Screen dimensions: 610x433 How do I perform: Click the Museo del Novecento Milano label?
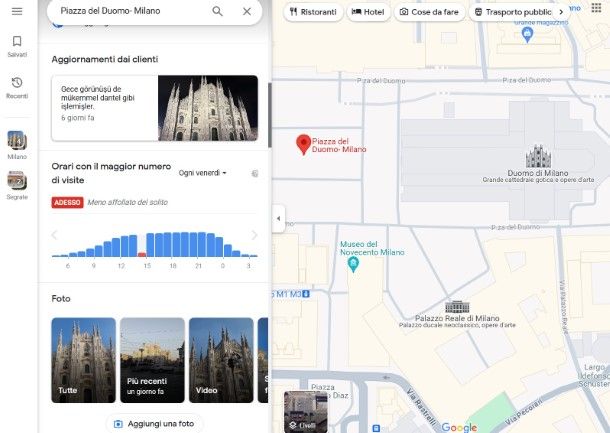pos(372,248)
